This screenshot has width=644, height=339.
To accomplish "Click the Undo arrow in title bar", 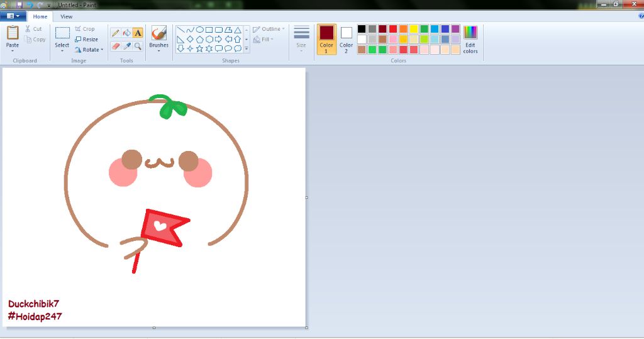I will coord(30,5).
